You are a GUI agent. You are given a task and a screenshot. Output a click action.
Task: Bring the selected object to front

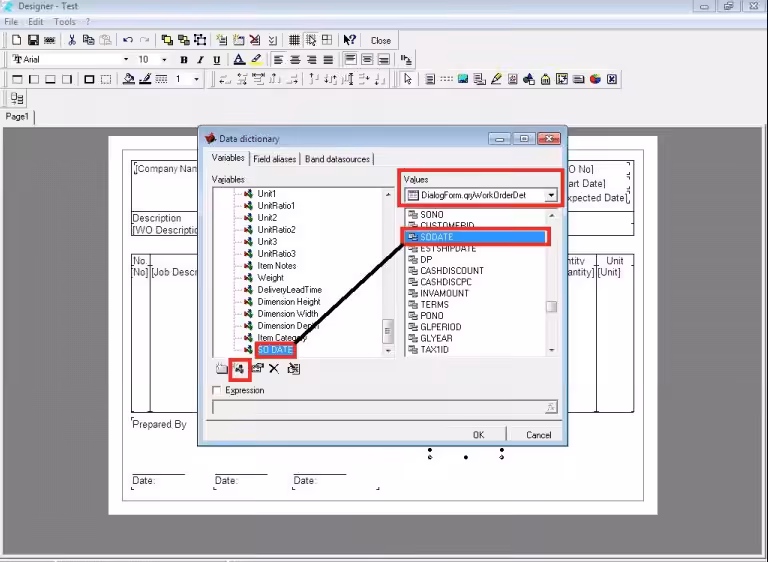167,40
